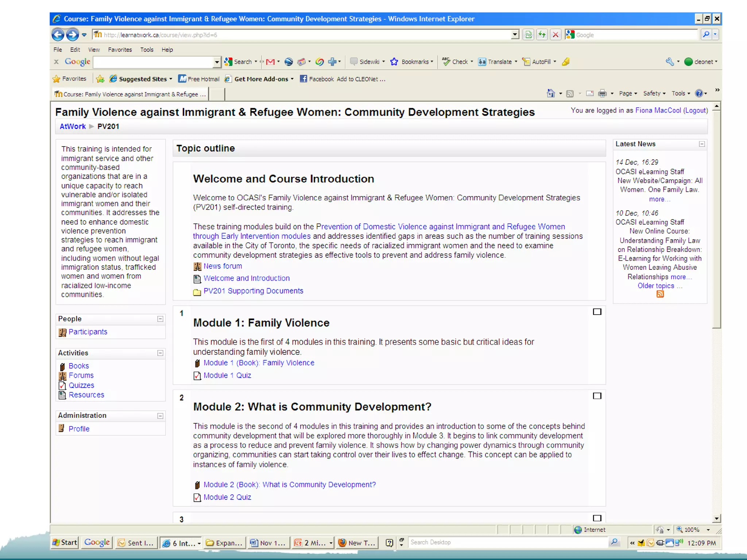The width and height of the screenshot is (747, 560).
Task: Click the vertical scrollbar down arrow
Action: [x=716, y=518]
